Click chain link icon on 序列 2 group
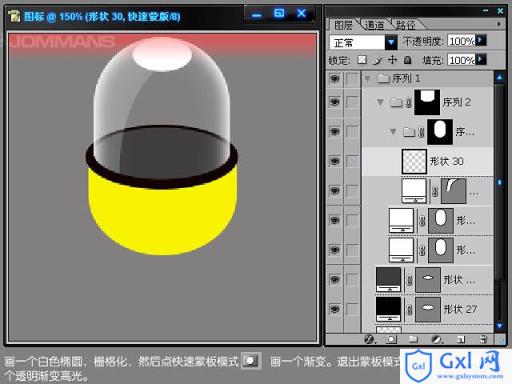Image resolution: width=512 pixels, height=384 pixels. 409,103
